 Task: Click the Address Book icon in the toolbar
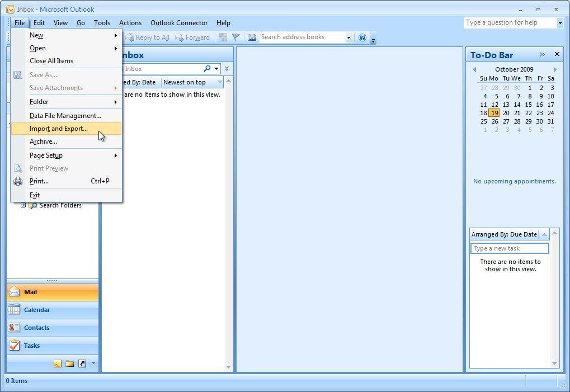tap(252, 37)
